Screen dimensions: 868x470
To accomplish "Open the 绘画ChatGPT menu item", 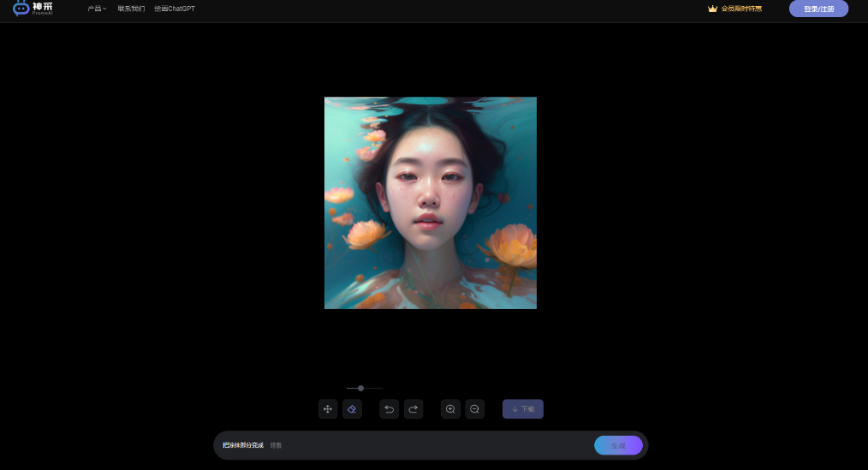I will tap(175, 9).
